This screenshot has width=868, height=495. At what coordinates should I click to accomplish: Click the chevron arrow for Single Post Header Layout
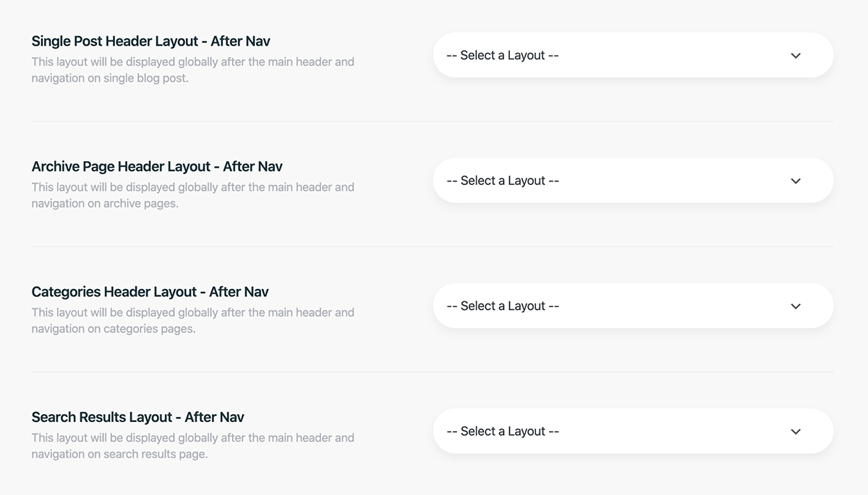[x=796, y=56]
